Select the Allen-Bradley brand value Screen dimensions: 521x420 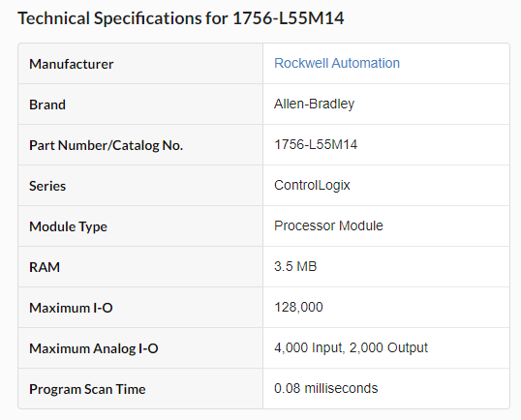tap(314, 104)
